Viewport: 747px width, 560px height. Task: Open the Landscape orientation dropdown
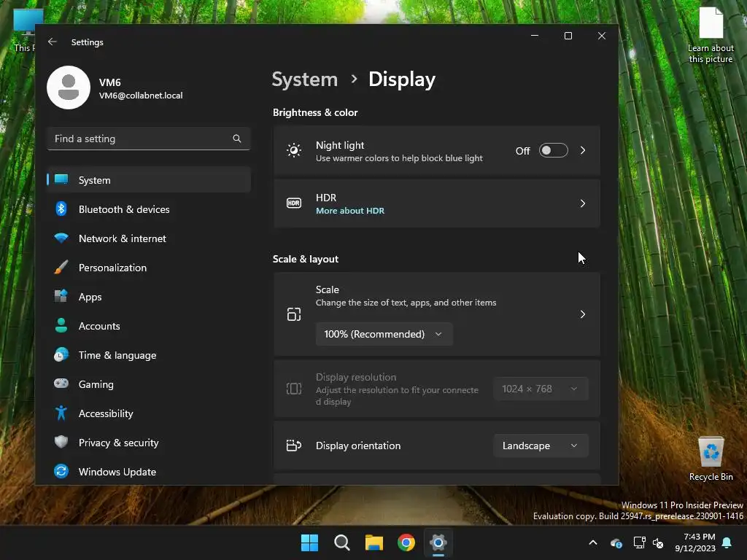coord(541,446)
